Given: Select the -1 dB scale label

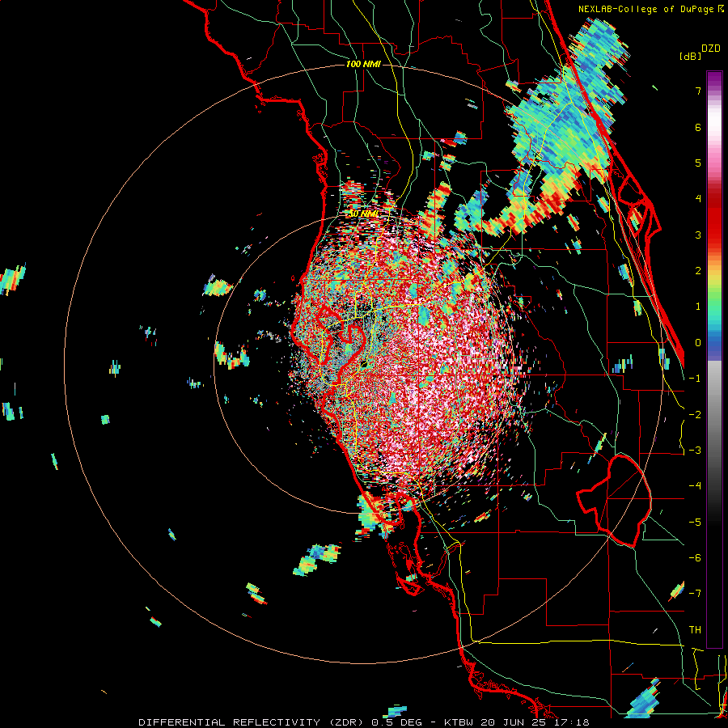Looking at the screenshot, I should [695, 379].
